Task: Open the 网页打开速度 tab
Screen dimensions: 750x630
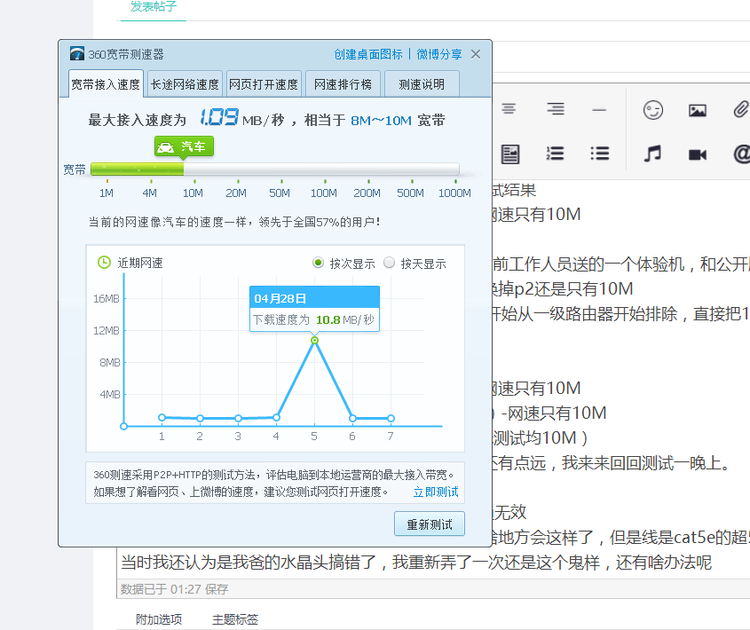Action: coord(263,84)
